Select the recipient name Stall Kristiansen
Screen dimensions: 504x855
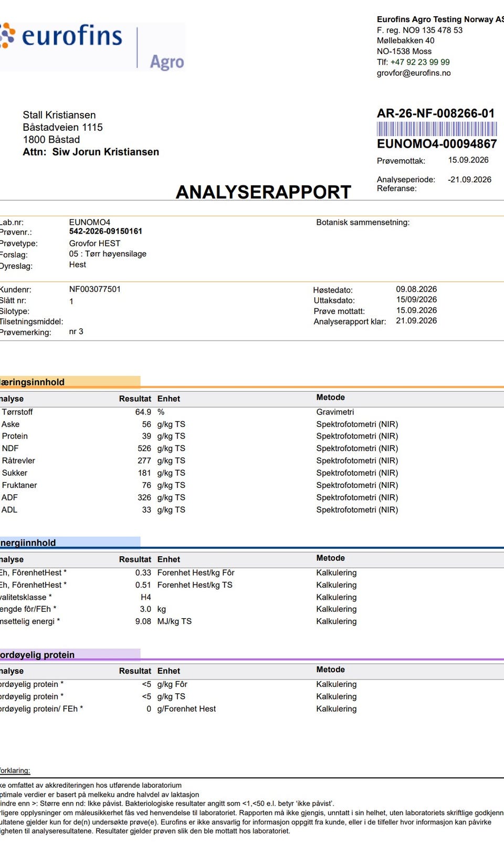[59, 115]
